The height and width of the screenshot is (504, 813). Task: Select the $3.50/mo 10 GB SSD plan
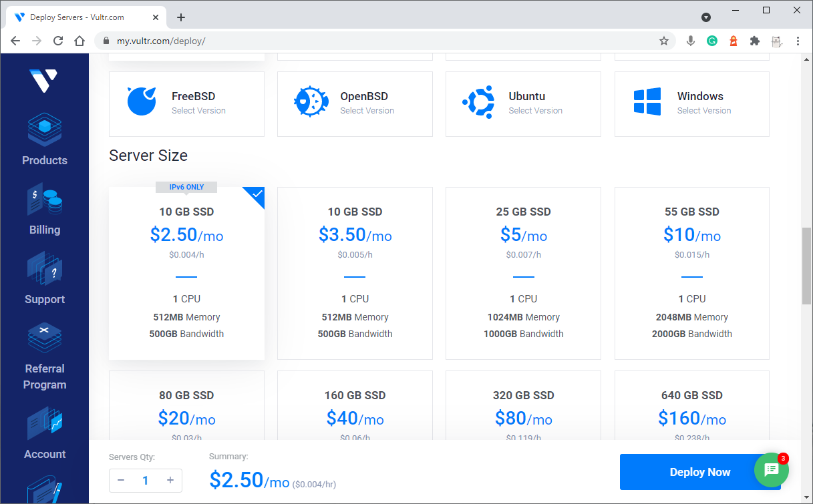coord(355,273)
